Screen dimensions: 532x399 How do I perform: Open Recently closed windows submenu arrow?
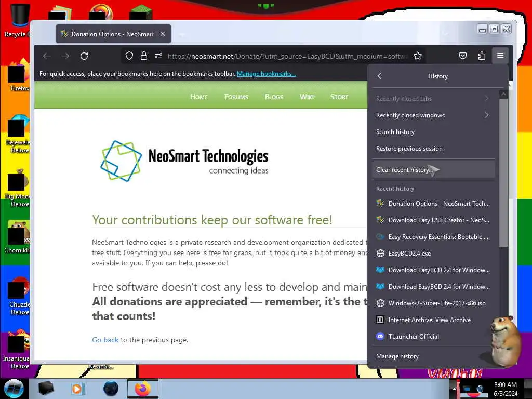pyautogui.click(x=486, y=115)
